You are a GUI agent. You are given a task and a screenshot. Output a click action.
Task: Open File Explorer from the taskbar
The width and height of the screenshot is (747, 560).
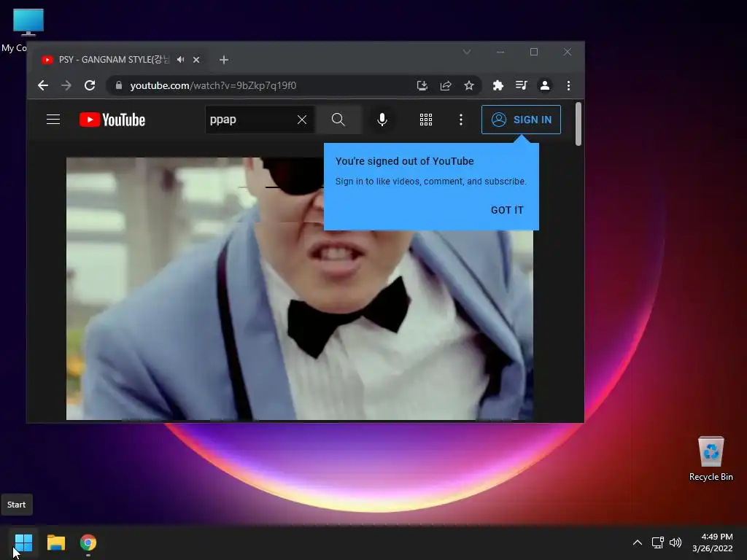(x=55, y=542)
